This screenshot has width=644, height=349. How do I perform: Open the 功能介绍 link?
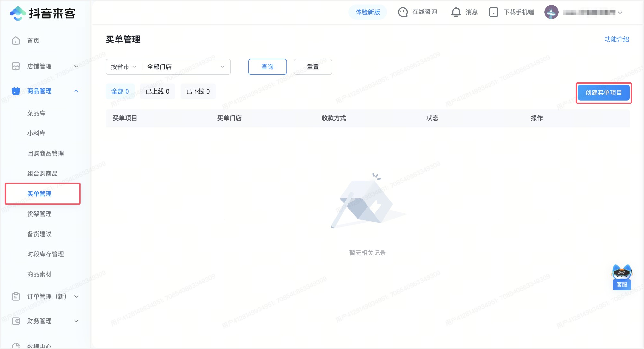pyautogui.click(x=616, y=40)
